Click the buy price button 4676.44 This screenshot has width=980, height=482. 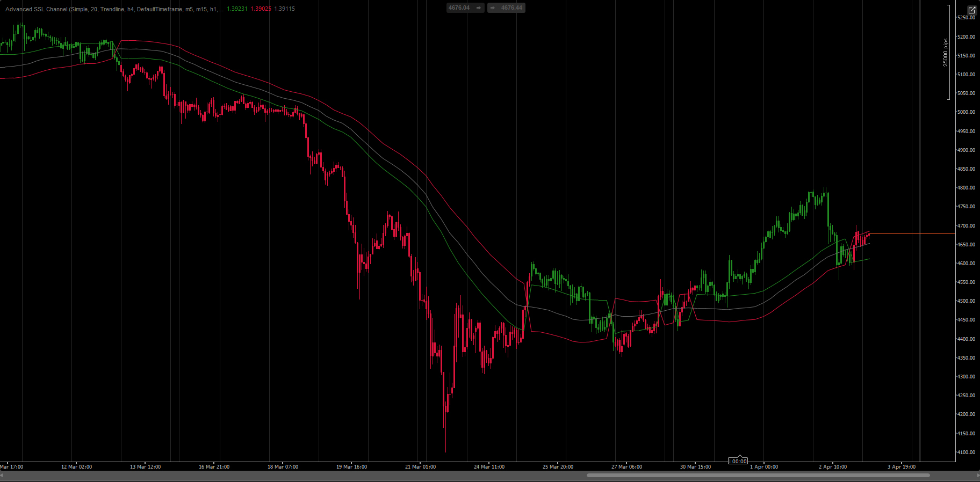click(x=506, y=8)
